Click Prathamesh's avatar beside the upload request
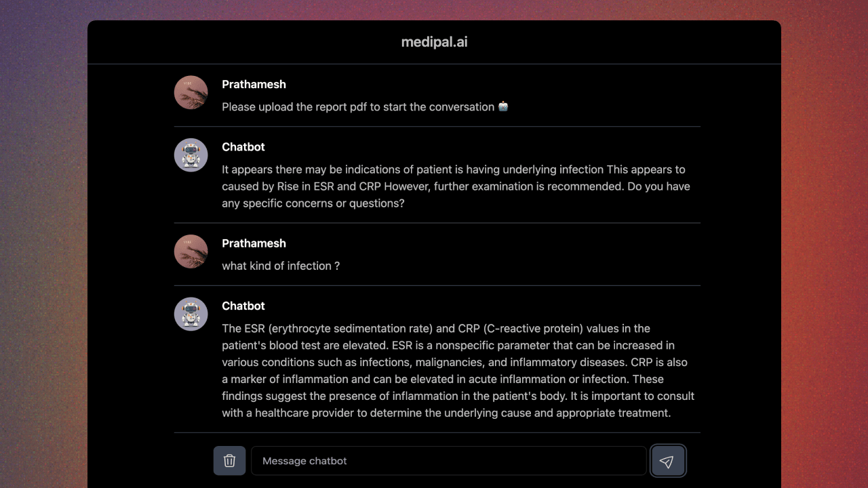 click(191, 92)
